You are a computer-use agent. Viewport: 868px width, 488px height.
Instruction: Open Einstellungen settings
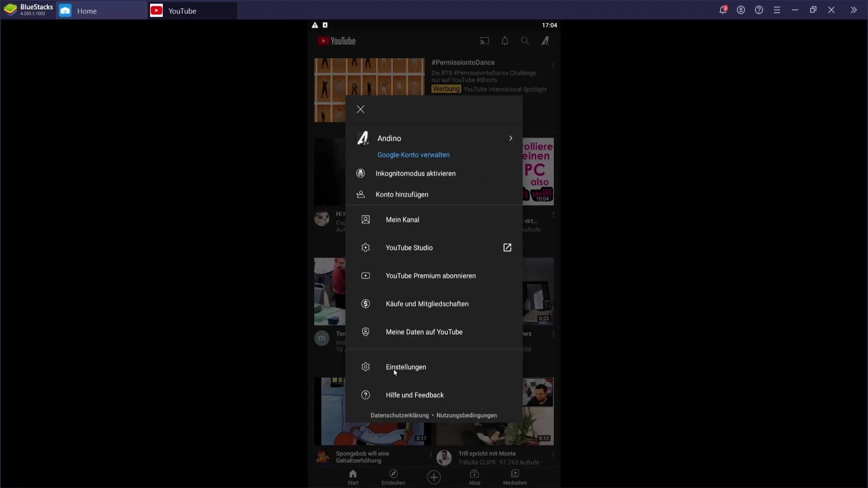[406, 367]
